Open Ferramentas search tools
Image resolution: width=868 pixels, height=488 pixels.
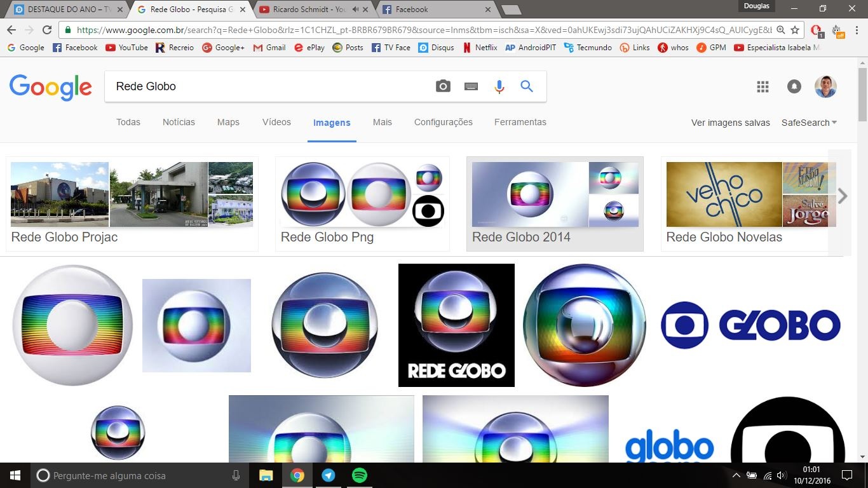click(x=520, y=122)
